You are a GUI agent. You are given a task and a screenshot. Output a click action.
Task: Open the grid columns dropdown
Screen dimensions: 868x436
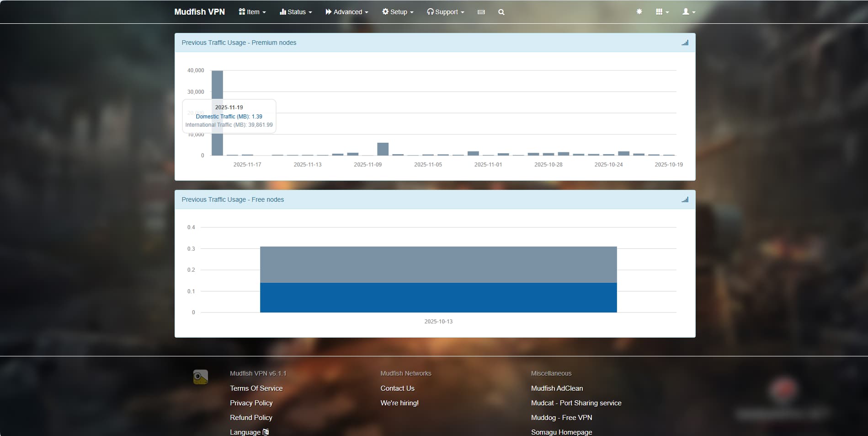tap(662, 12)
